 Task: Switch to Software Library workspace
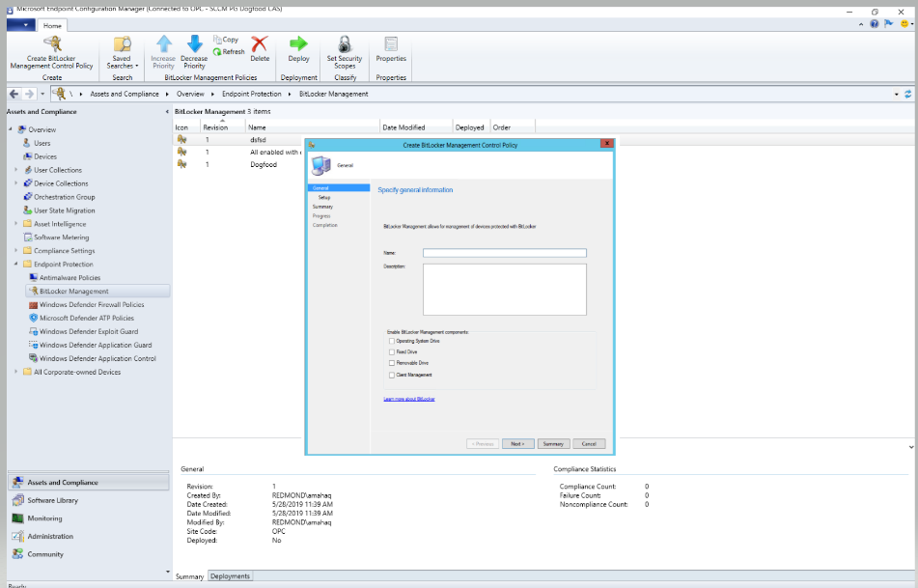53,500
